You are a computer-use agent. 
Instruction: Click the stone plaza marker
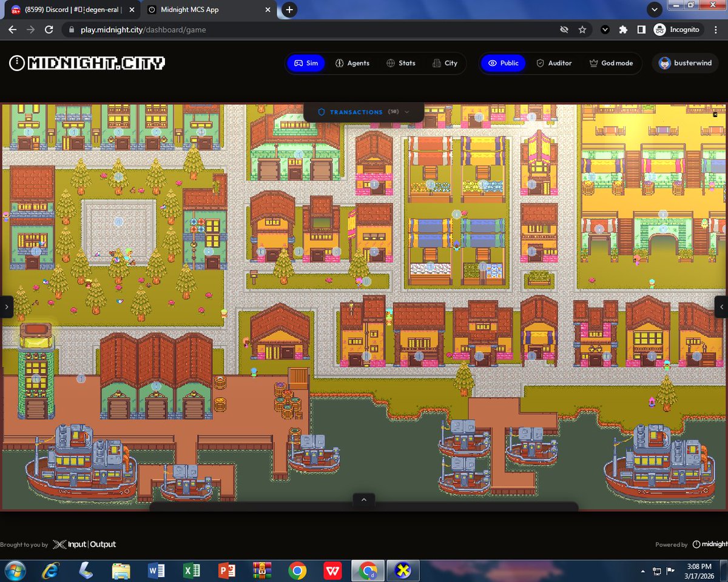pos(118,222)
